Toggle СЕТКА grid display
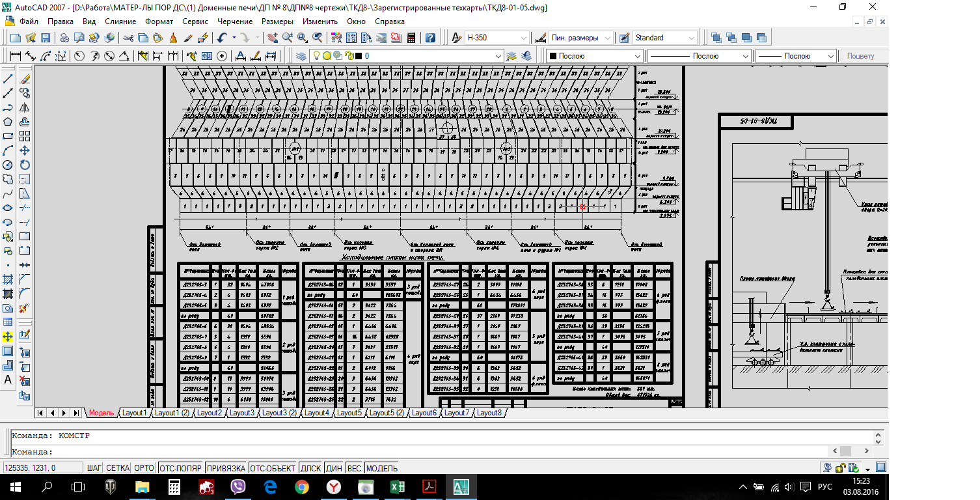The width and height of the screenshot is (980, 500). (118, 468)
